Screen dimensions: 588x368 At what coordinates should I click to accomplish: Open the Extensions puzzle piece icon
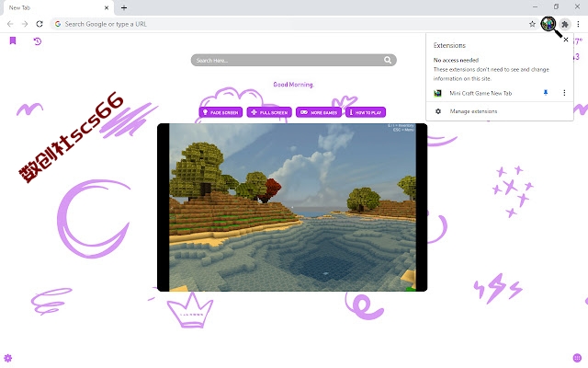[x=564, y=24]
